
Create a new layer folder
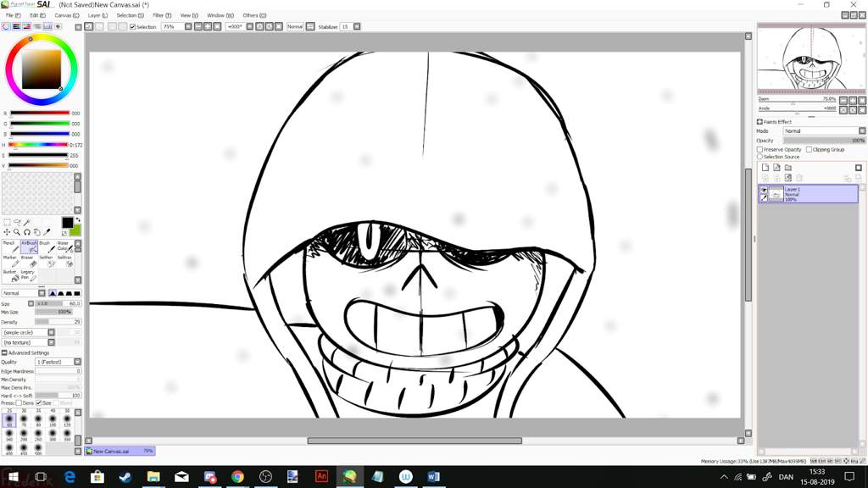click(787, 167)
